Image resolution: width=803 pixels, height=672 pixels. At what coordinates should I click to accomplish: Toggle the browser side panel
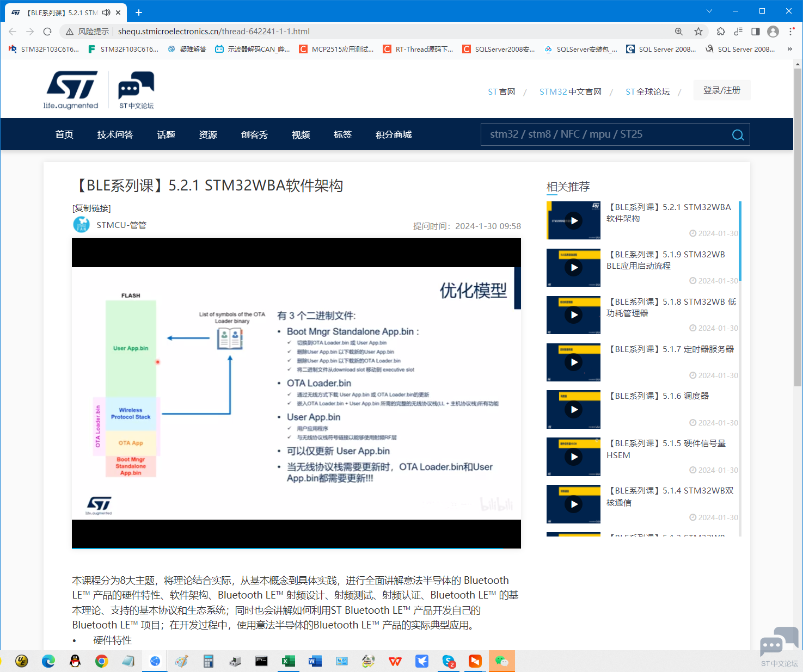point(756,32)
